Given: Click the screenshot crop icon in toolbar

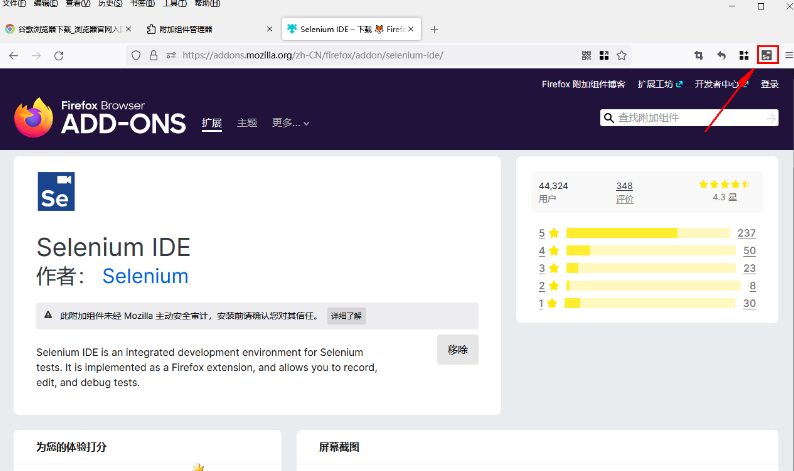Looking at the screenshot, I should 699,56.
